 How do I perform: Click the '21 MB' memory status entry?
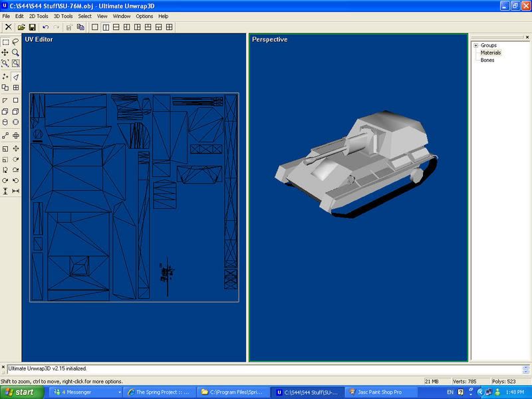point(432,381)
